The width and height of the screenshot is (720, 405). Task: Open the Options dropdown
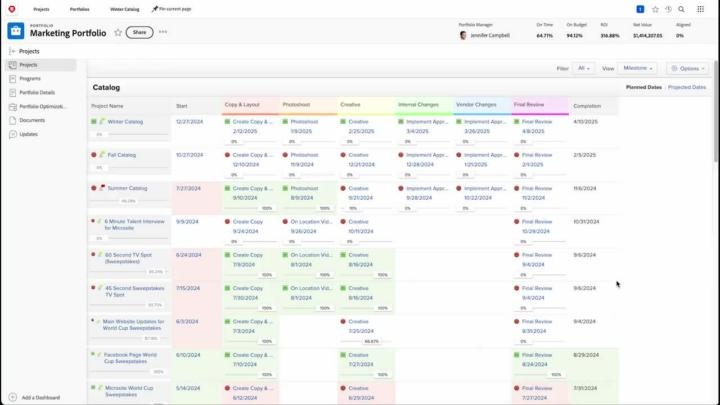(x=687, y=68)
